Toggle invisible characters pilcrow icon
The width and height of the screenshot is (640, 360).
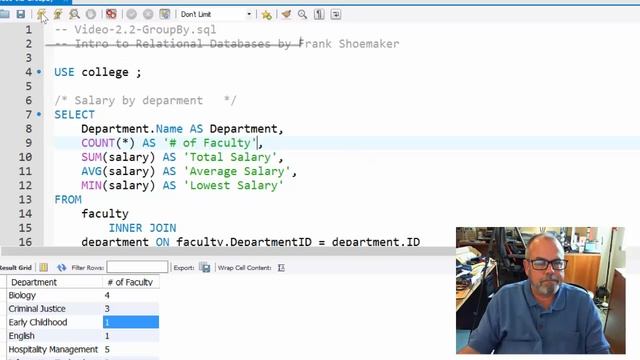pos(319,14)
